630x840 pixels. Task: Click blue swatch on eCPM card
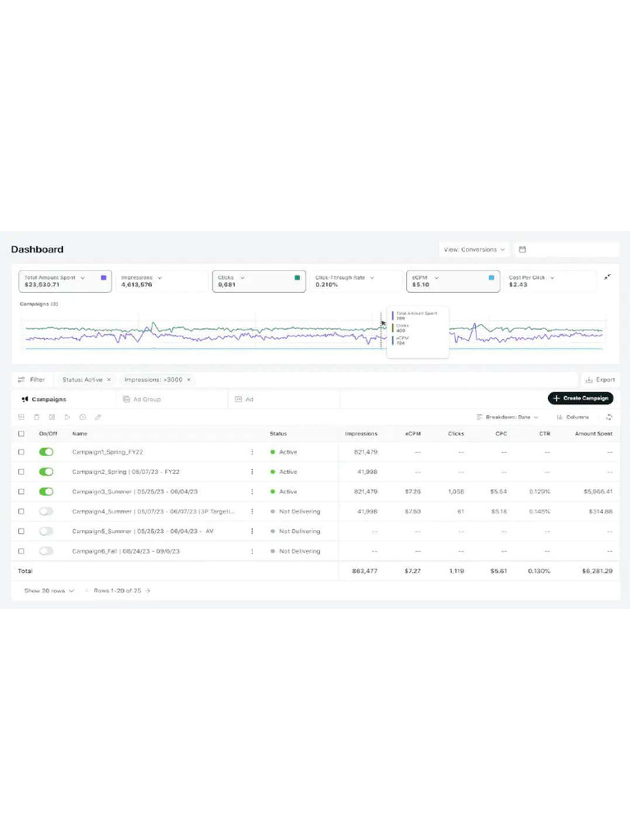491,277
